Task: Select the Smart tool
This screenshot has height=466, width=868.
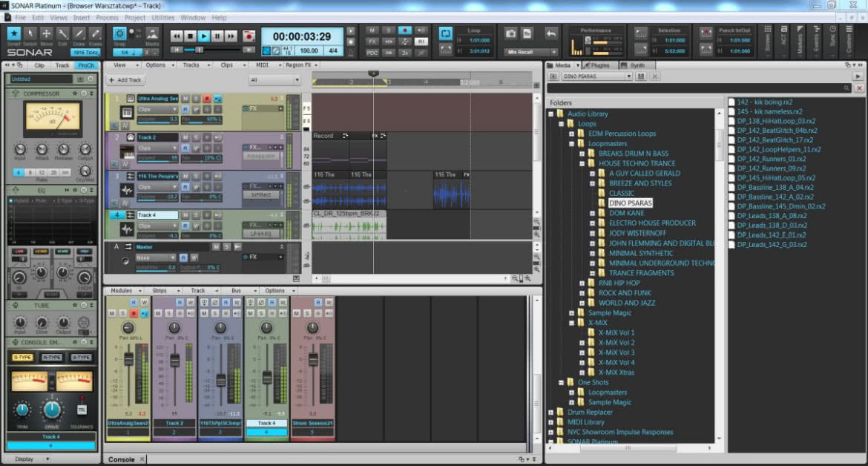Action: [x=14, y=34]
